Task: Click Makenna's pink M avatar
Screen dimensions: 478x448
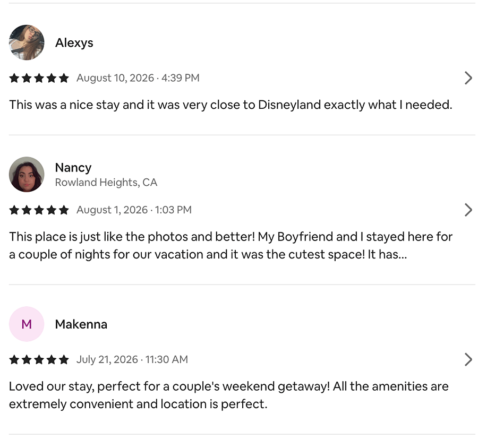Action: coord(27,324)
